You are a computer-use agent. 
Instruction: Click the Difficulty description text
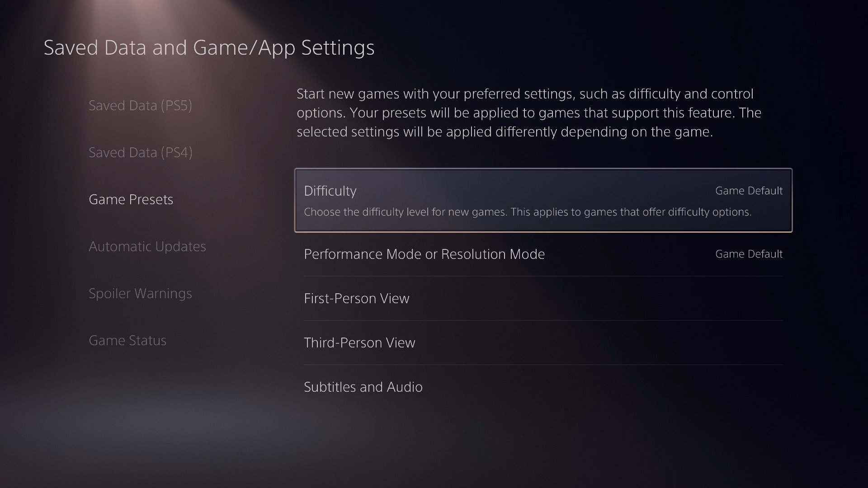click(528, 211)
